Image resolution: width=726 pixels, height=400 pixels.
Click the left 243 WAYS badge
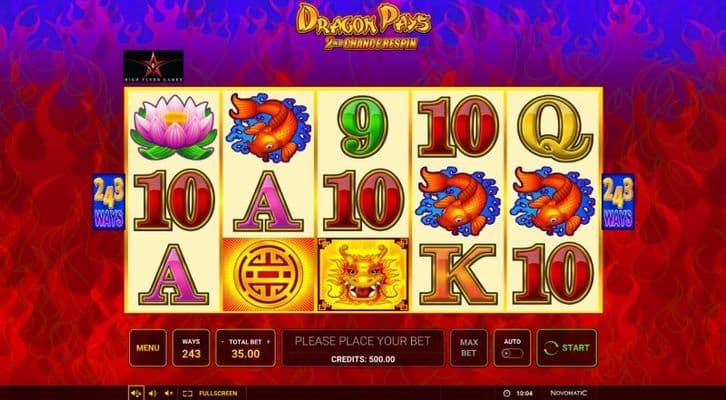(108, 201)
